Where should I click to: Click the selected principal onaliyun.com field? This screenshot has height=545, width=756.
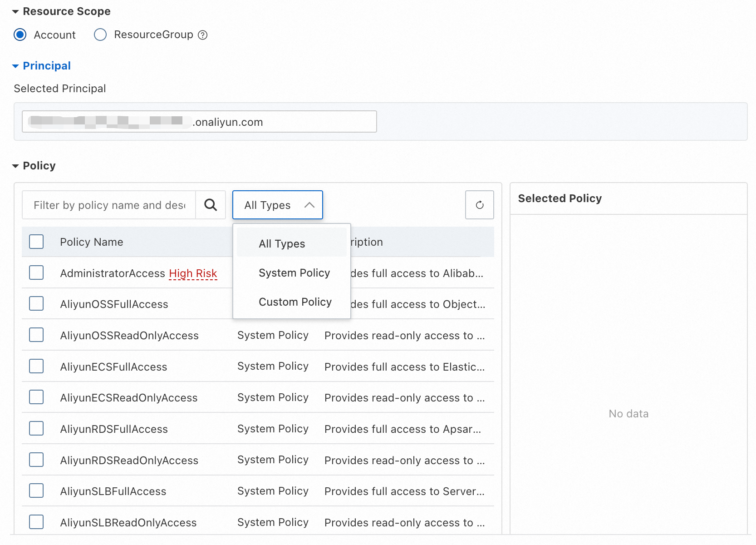pos(199,122)
